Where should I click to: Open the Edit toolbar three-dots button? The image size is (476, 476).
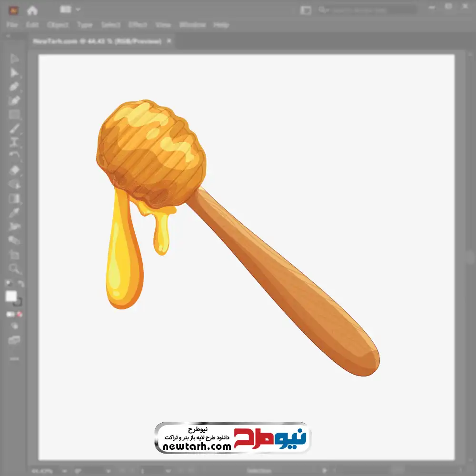tap(14, 358)
